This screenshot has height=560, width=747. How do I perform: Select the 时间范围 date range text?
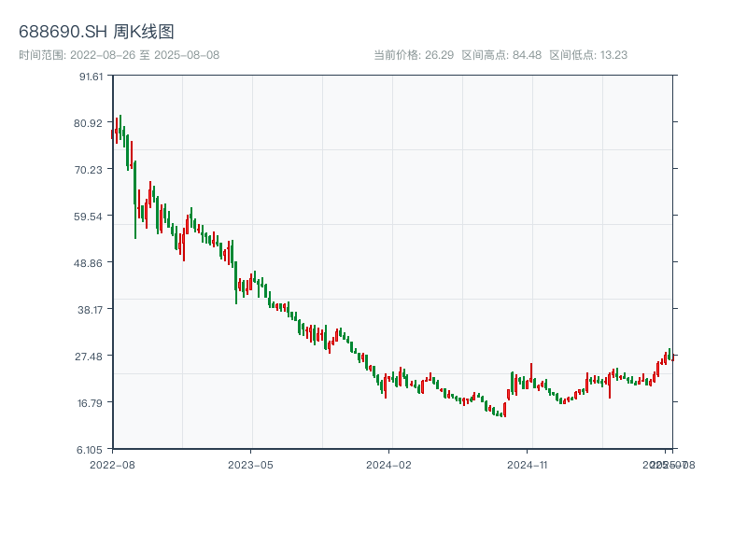click(x=119, y=55)
